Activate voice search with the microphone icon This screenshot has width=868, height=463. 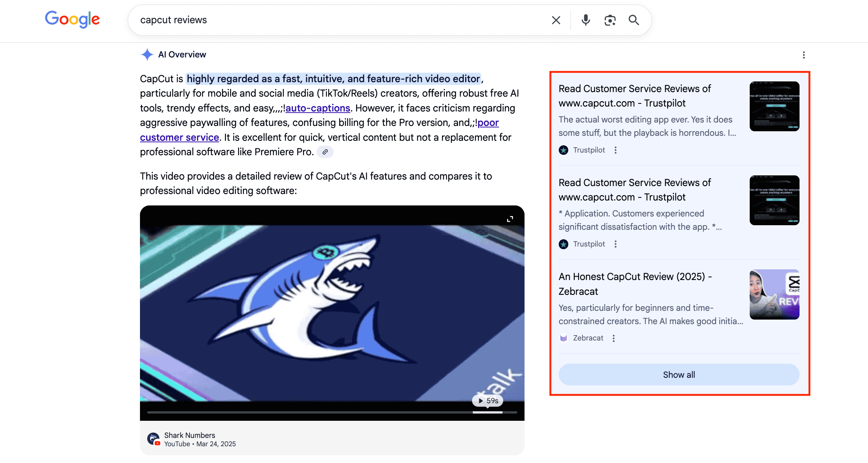(x=586, y=20)
